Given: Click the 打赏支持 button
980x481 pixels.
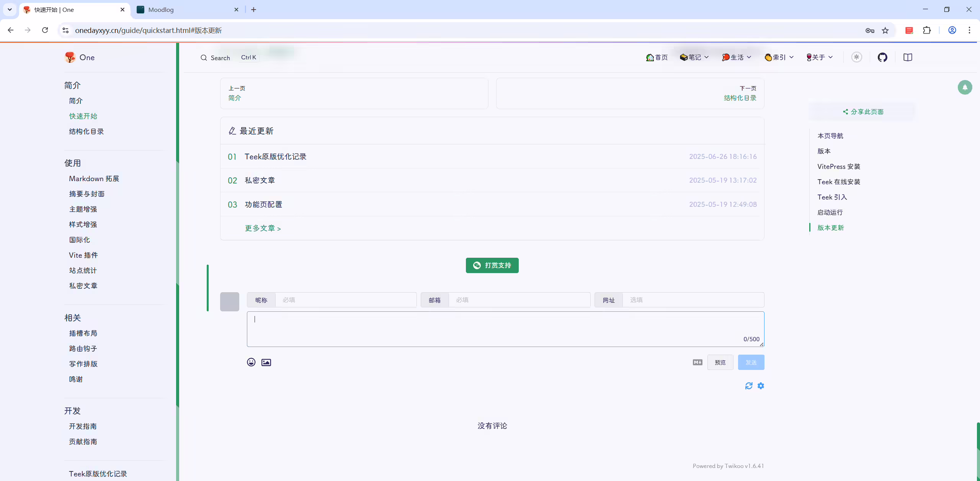Looking at the screenshot, I should tap(492, 265).
